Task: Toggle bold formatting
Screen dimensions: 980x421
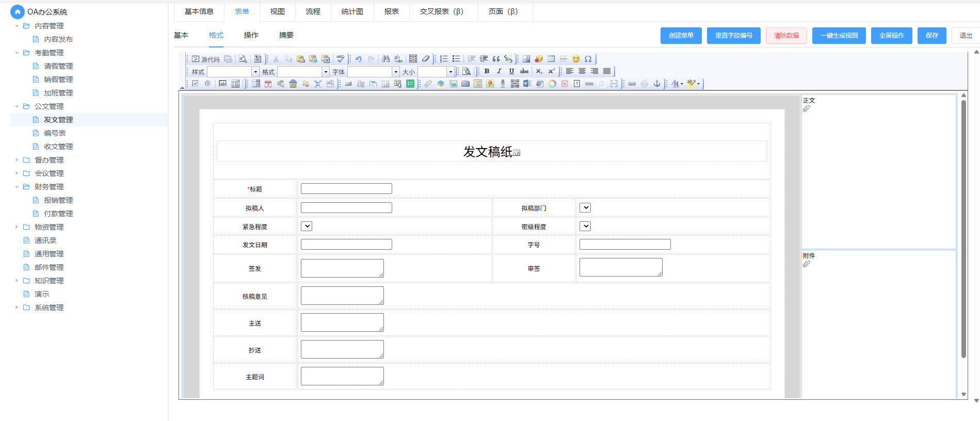Action: point(487,71)
